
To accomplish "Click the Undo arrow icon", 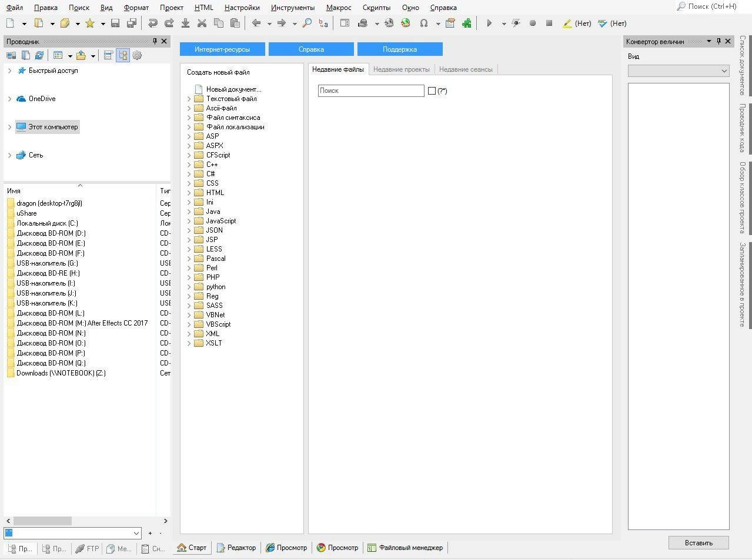I will (x=152, y=23).
